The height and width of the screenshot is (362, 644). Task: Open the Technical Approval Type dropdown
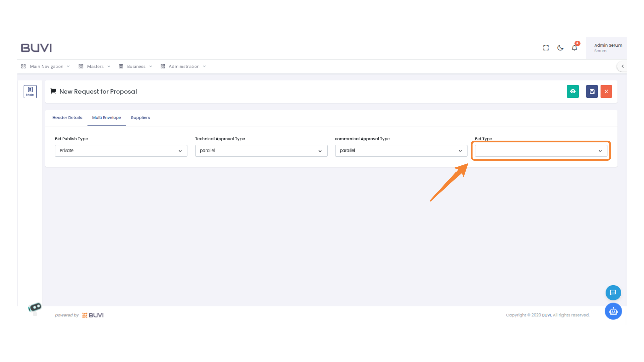(x=261, y=150)
